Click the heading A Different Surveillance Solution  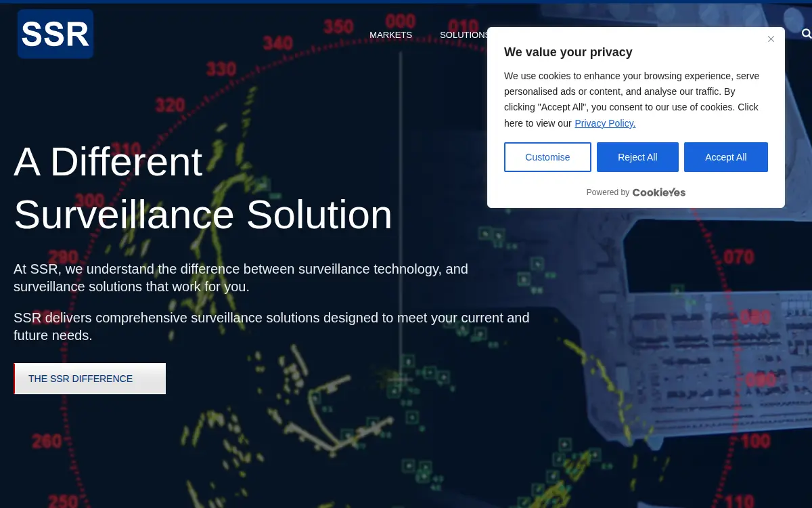[203, 188]
